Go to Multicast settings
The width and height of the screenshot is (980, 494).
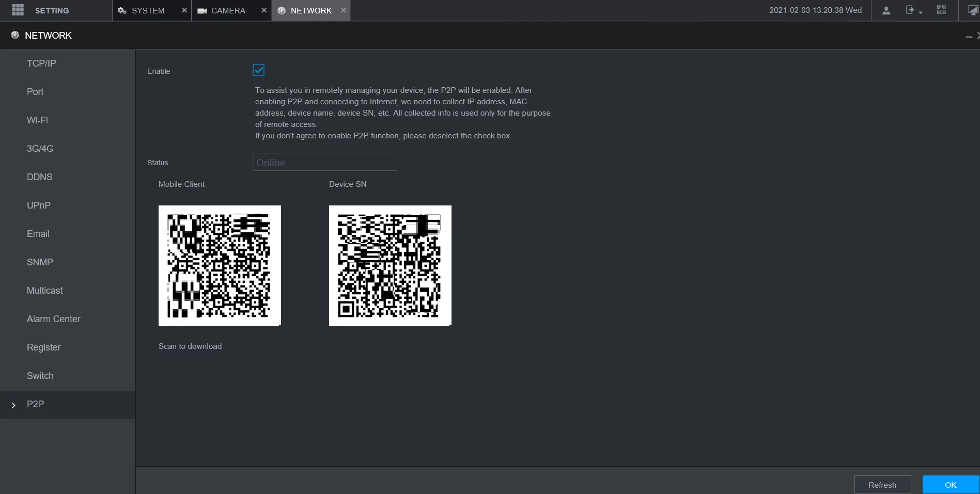[x=68, y=291]
